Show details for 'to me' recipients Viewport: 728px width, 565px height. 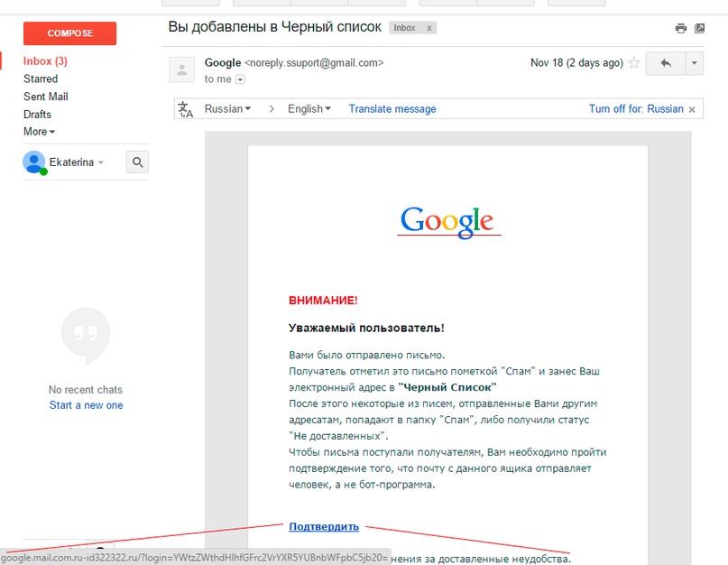[240, 79]
